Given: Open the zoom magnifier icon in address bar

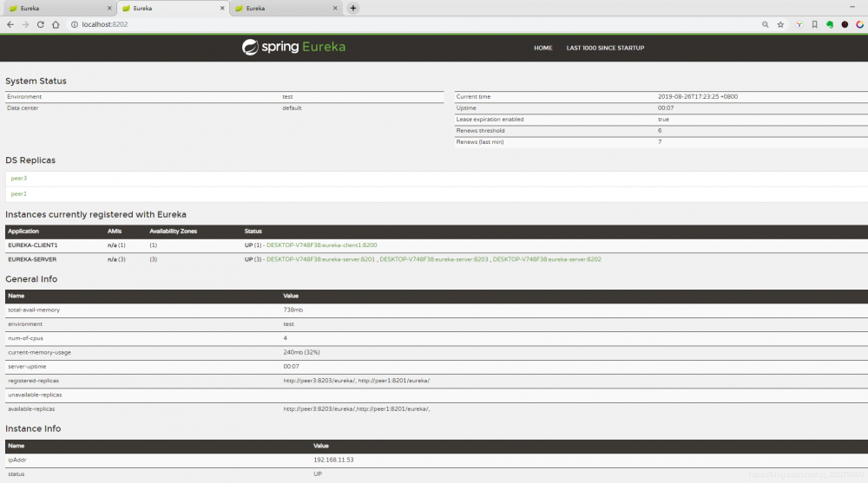Looking at the screenshot, I should click(765, 24).
